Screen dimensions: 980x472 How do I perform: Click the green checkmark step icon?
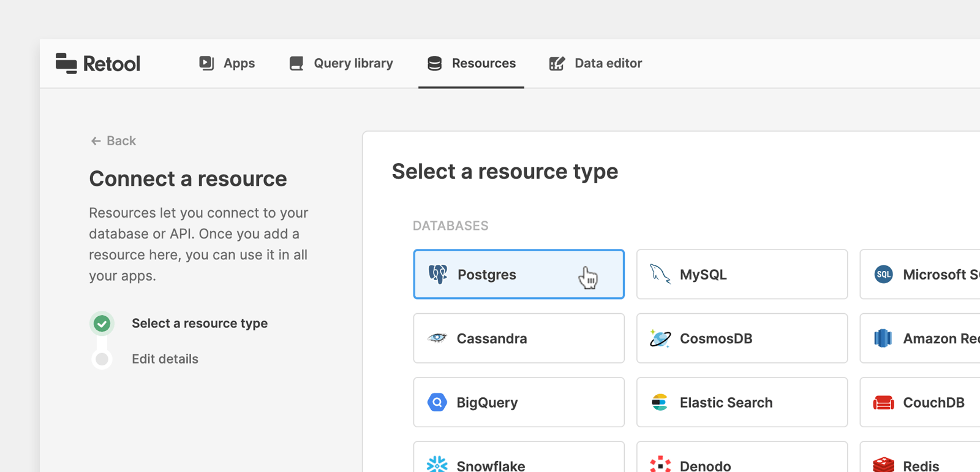[102, 323]
